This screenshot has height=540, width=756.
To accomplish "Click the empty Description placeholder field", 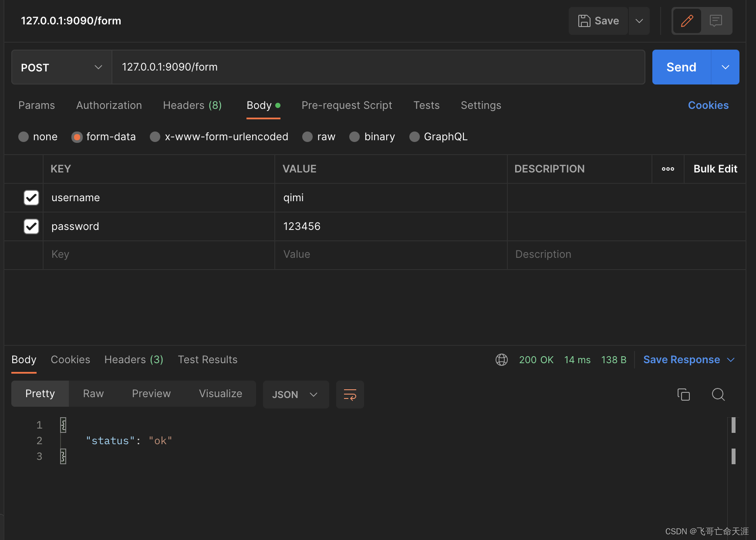I will click(x=626, y=255).
